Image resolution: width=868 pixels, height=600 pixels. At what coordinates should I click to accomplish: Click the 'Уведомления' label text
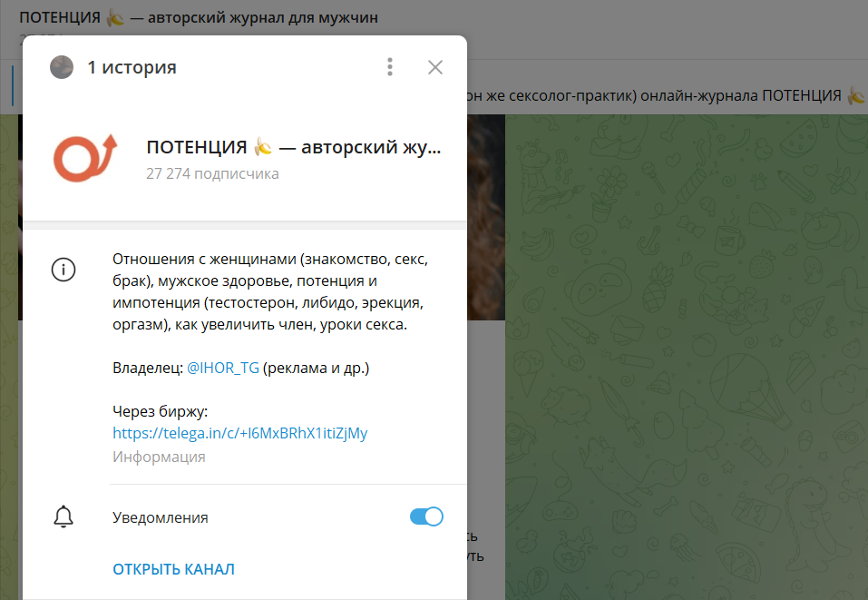point(160,517)
